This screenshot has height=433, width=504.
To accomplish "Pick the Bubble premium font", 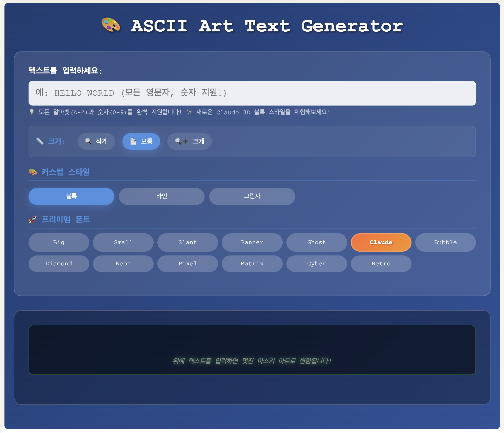I will (445, 242).
